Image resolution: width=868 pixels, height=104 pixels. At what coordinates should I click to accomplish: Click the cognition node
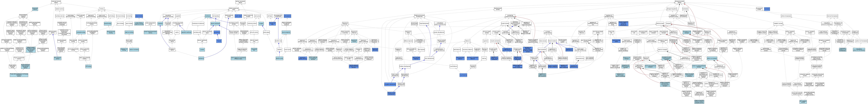click(x=486, y=41)
